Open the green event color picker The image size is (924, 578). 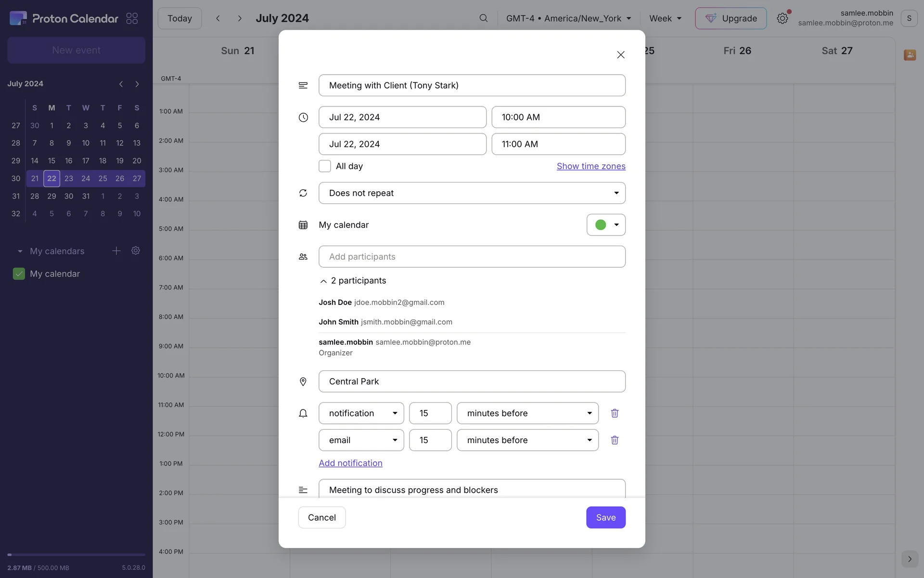pos(605,225)
